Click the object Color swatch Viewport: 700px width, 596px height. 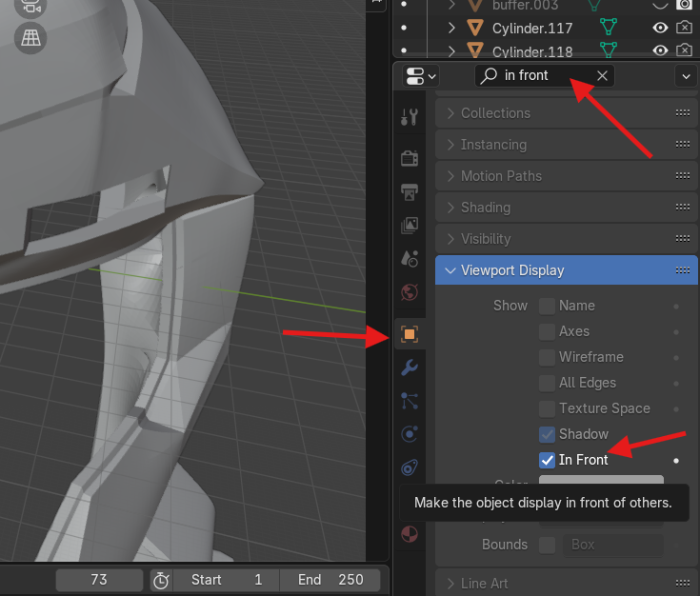pyautogui.click(x=601, y=480)
